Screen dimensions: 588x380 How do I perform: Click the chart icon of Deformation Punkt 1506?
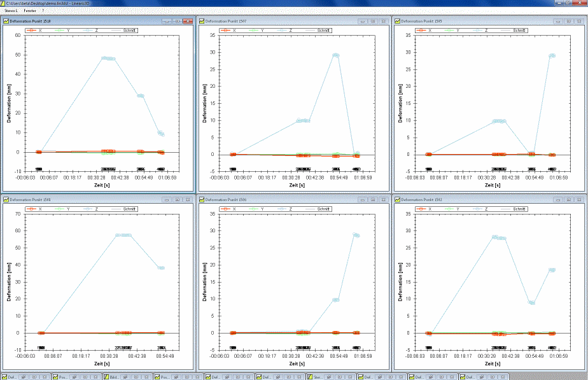202,199
